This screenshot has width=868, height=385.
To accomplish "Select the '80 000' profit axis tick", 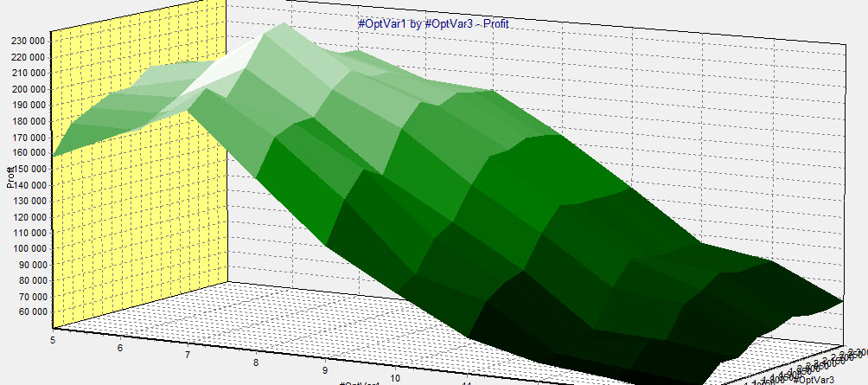I will (x=33, y=281).
